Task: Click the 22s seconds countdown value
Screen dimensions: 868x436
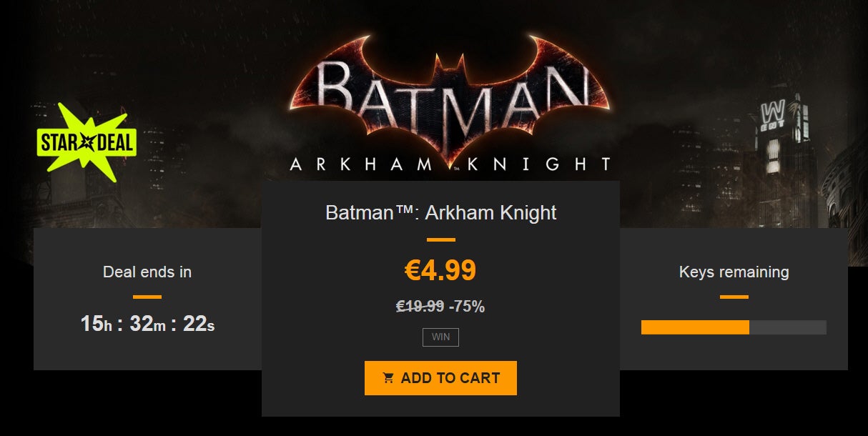Action: pos(199,324)
